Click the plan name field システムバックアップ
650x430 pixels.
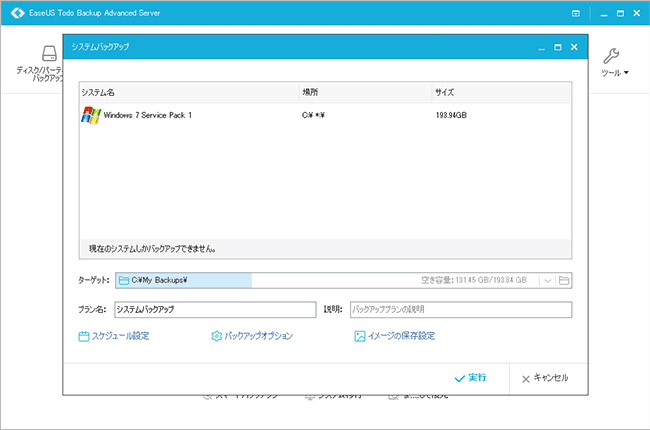point(215,309)
